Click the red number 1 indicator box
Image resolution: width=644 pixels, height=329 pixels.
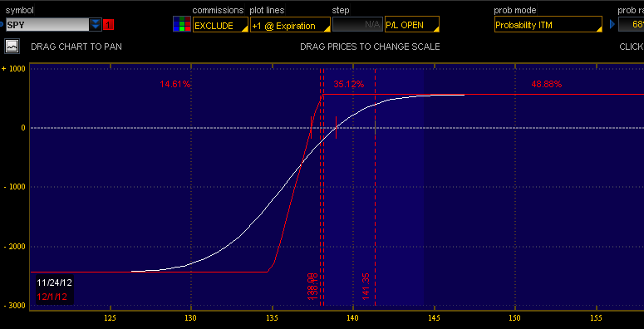coord(108,25)
